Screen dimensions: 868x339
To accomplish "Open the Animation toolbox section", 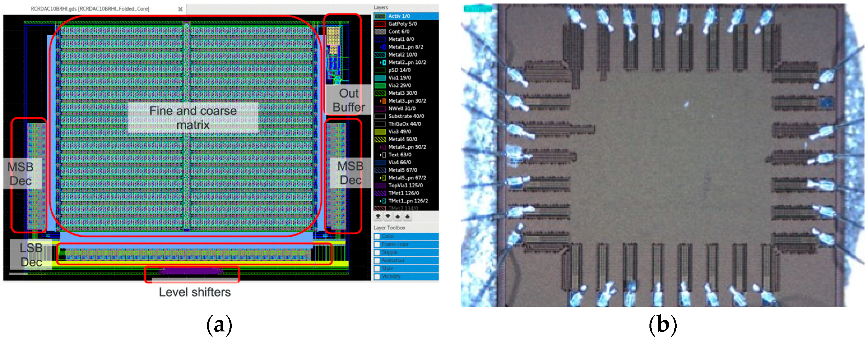I will click(x=393, y=260).
